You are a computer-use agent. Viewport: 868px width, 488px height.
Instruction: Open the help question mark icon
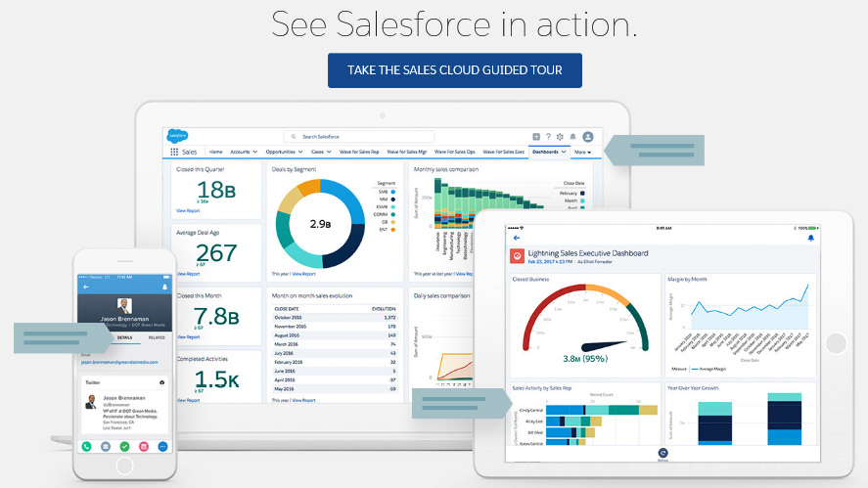click(548, 137)
